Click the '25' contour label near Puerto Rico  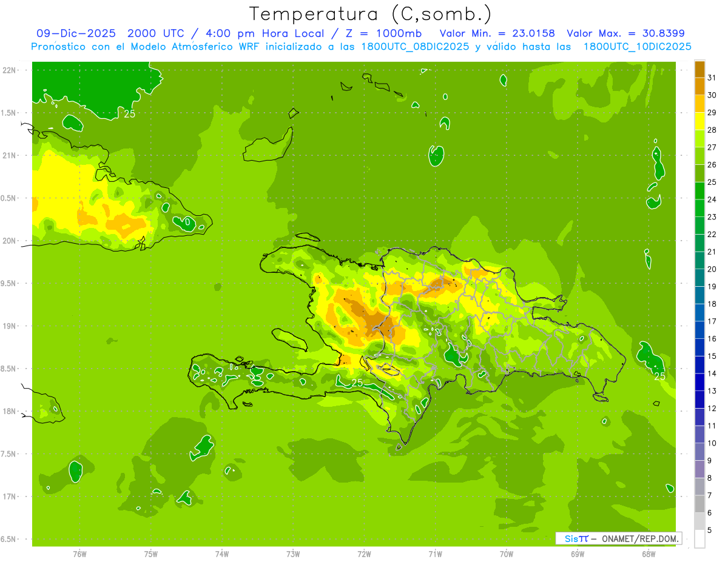[659, 376]
